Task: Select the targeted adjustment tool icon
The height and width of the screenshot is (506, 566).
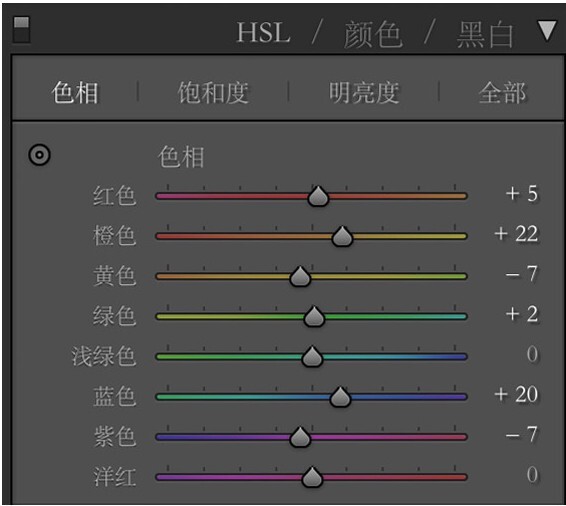Action: pyautogui.click(x=39, y=155)
